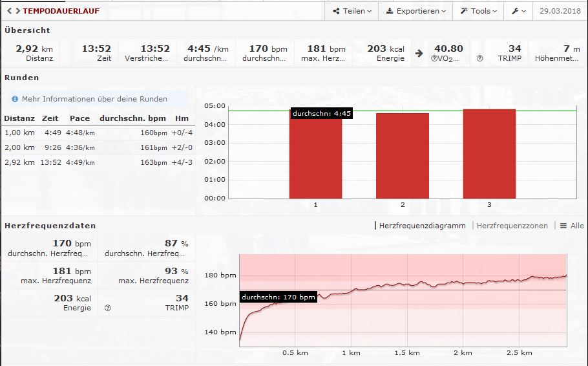Screen dimensions: 588x366
Task: Click help icon beside TRIMP in heart rate data
Action: tap(108, 308)
